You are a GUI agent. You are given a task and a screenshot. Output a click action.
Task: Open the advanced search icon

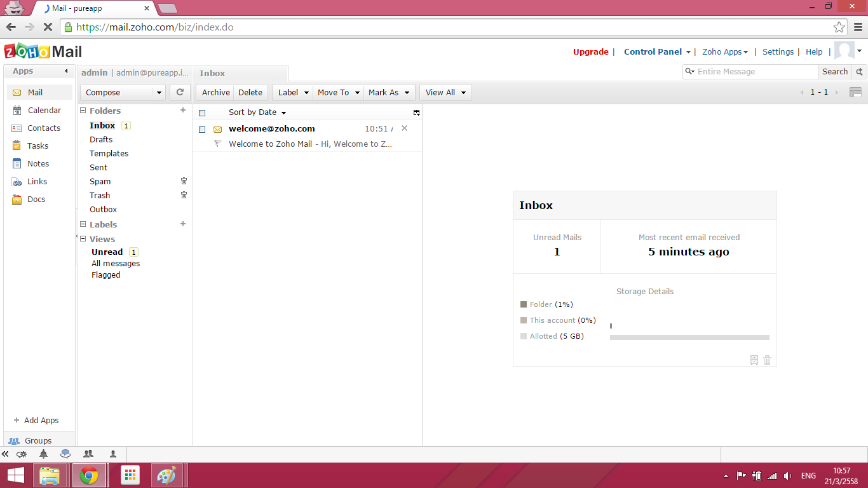(860, 72)
